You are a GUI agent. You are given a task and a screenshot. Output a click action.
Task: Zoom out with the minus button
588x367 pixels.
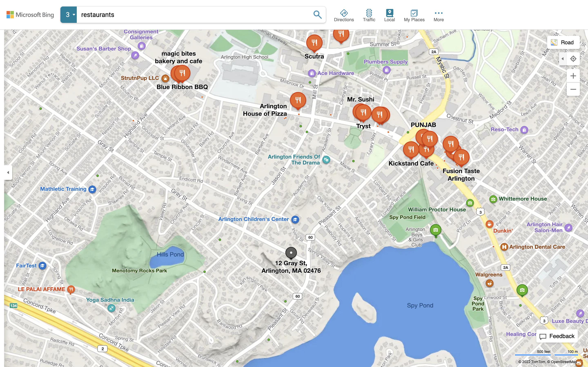[573, 89]
